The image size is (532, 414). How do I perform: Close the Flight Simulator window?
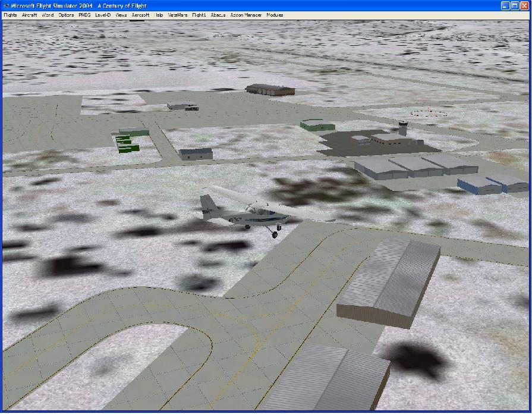[x=524, y=6]
